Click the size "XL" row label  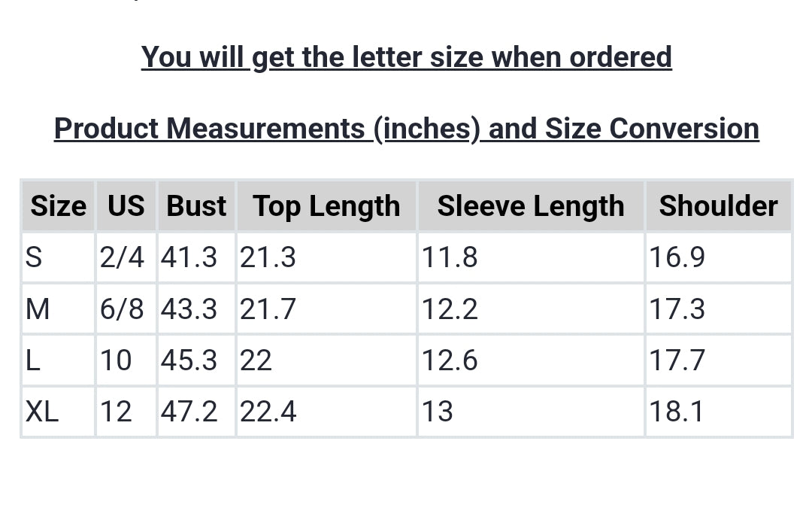[42, 412]
